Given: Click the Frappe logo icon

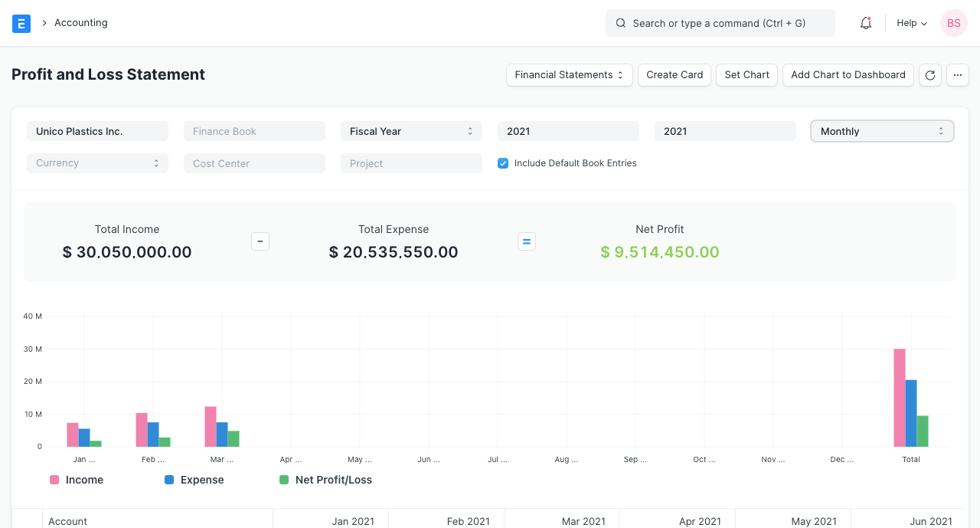Looking at the screenshot, I should click(x=21, y=23).
